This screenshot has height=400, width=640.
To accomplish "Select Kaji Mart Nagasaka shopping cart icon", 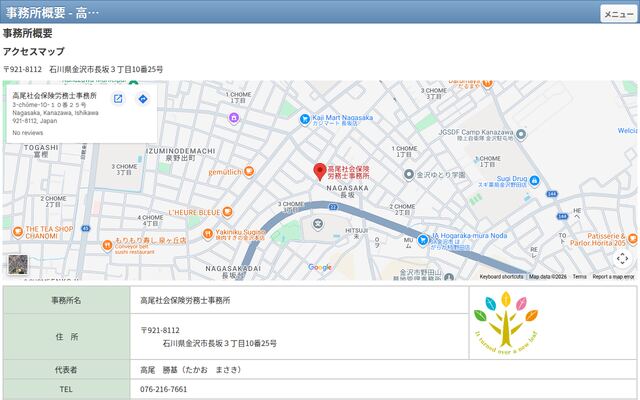I will click(x=304, y=119).
